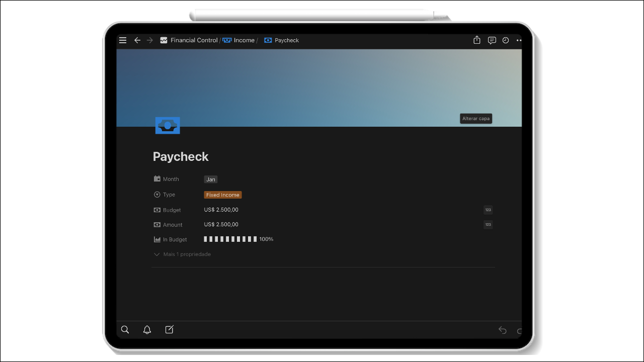
Task: Tap the share icon
Action: pos(477,40)
